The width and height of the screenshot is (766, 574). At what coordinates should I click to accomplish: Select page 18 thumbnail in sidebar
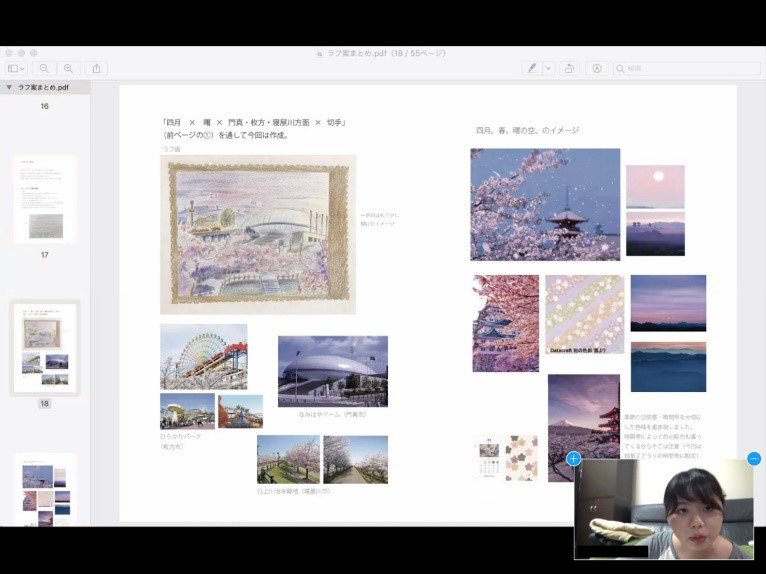click(x=45, y=347)
